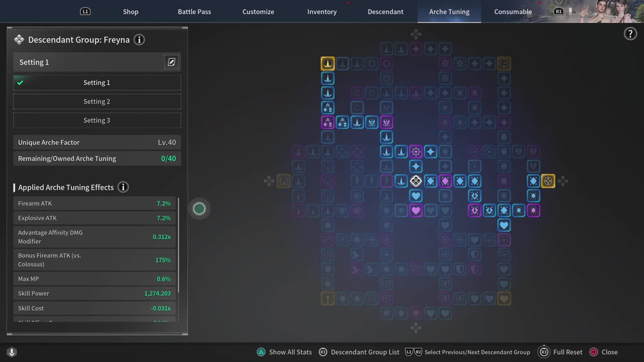This screenshot has width=644, height=362.
Task: Open the Consumable tab
Action: [x=513, y=12]
